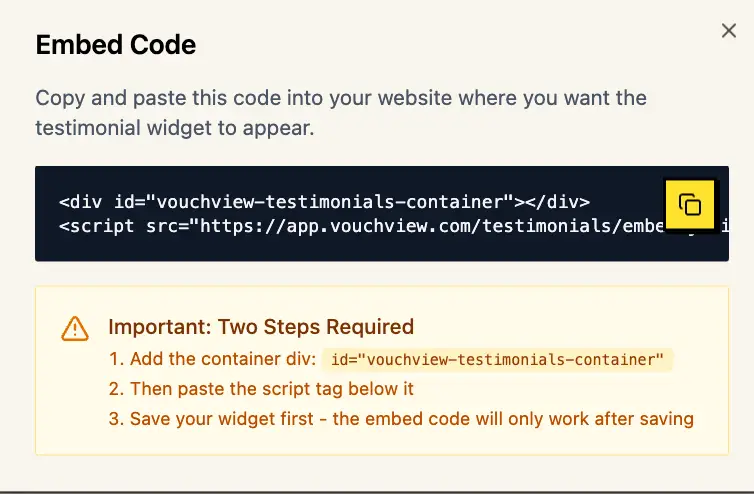Viewport: 754px width, 494px height.
Task: Click the Embed Code heading
Action: (x=116, y=45)
